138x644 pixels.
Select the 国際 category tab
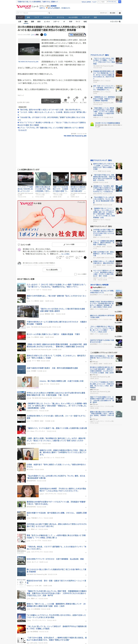pos(32,21)
